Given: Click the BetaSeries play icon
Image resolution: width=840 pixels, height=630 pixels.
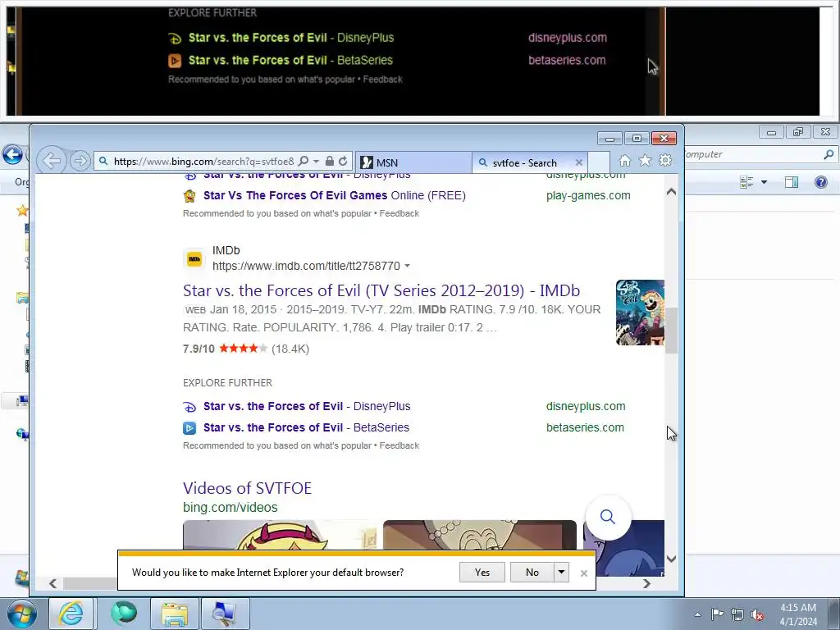Looking at the screenshot, I should 189,428.
